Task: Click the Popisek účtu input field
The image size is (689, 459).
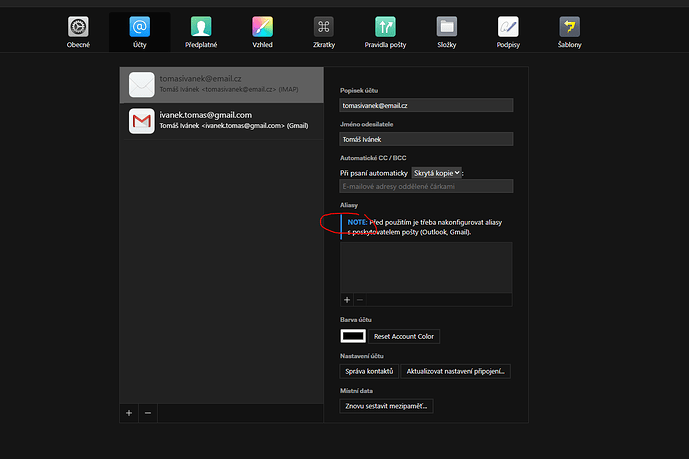Action: click(x=426, y=105)
